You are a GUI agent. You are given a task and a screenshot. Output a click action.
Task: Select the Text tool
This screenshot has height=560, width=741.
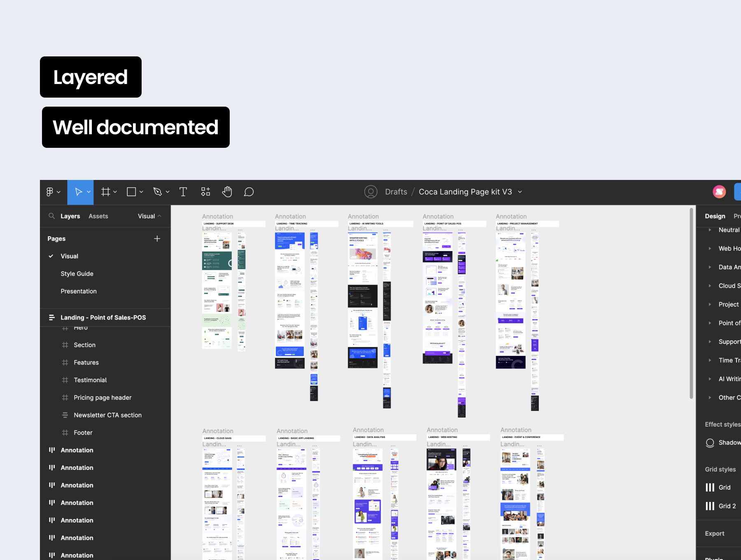[183, 192]
